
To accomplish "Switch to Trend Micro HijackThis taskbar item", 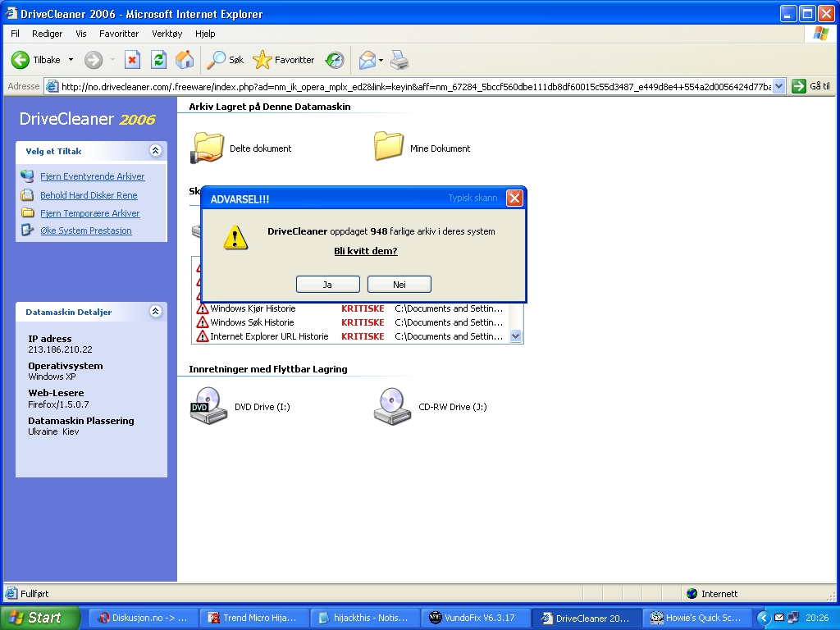I will coord(253,618).
